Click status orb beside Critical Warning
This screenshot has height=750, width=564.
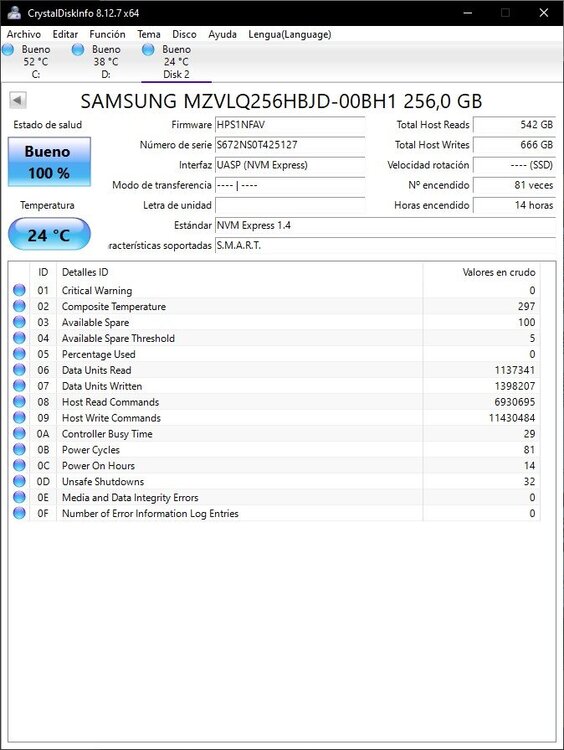(x=19, y=290)
